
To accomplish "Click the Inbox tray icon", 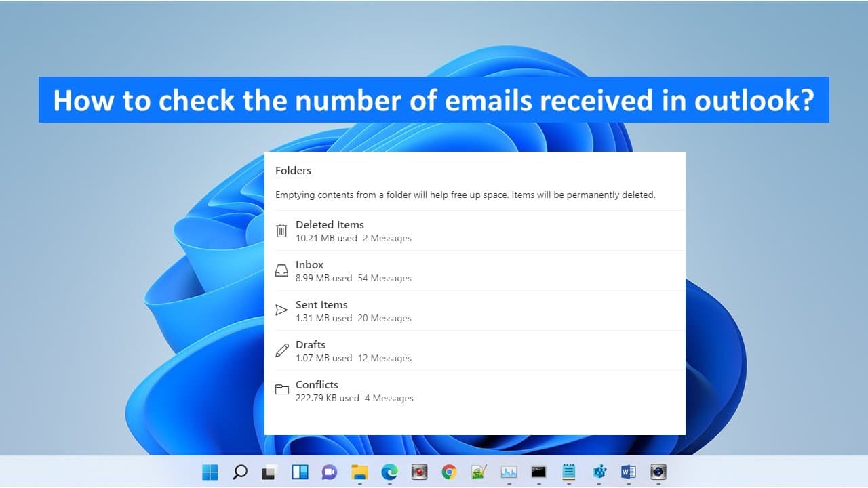I will coord(281,270).
